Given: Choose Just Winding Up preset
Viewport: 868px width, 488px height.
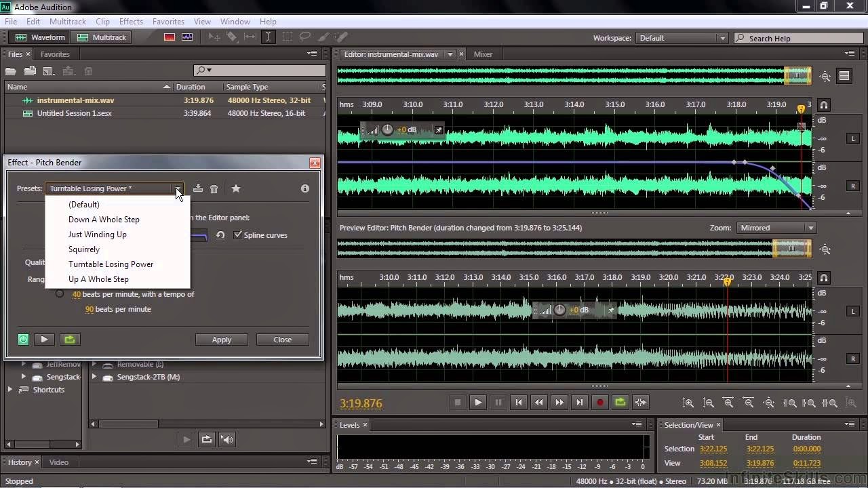Looking at the screenshot, I should tap(98, 235).
